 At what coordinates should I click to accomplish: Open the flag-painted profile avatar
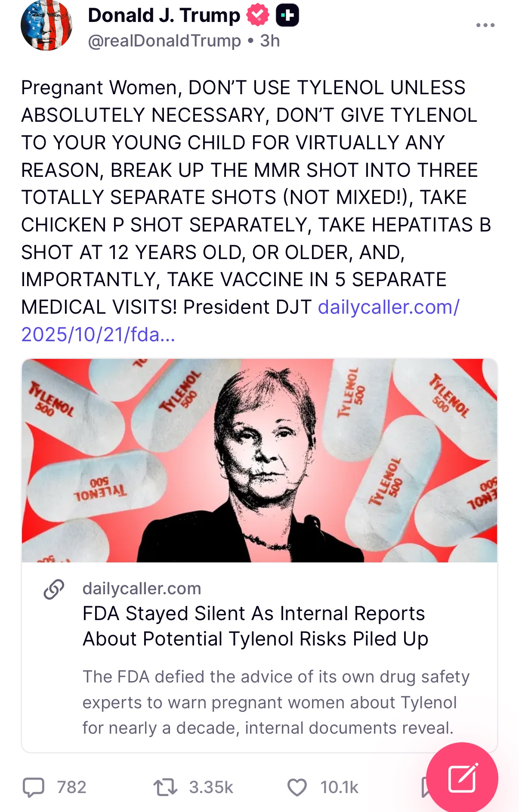click(x=46, y=25)
